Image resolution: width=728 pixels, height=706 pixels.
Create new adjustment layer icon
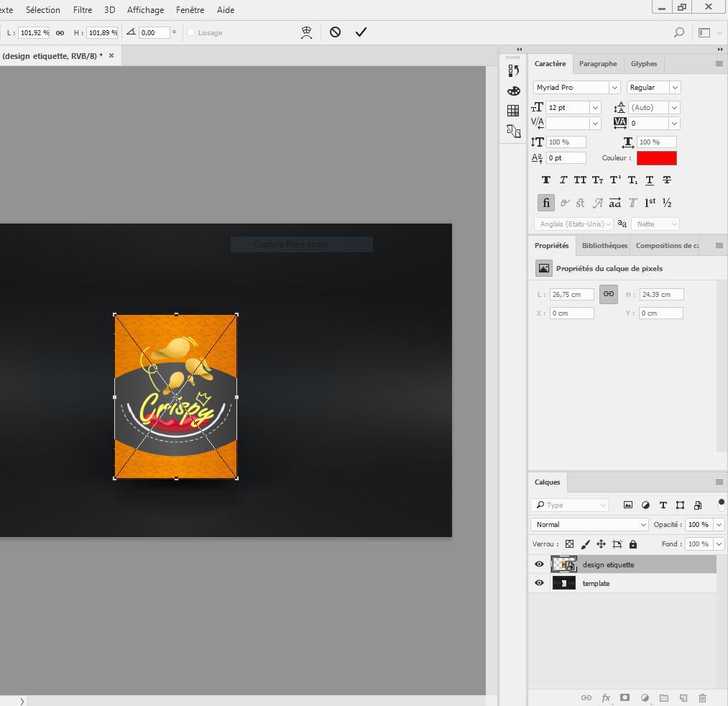(x=645, y=697)
